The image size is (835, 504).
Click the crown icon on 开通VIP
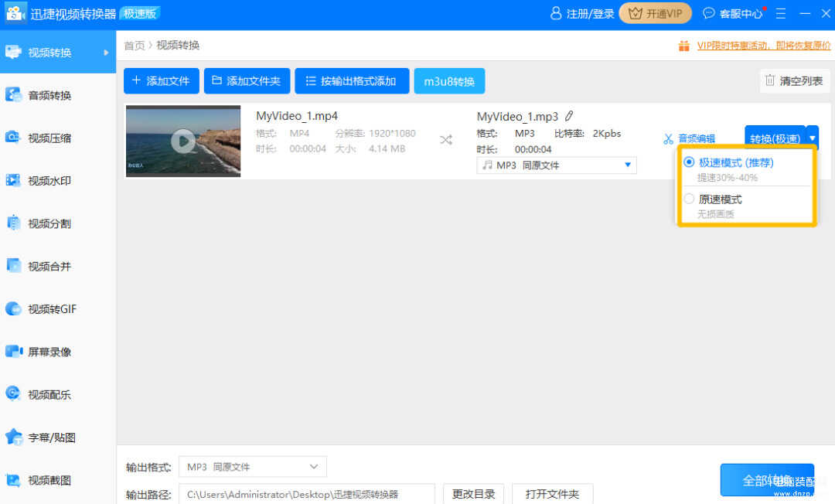pyautogui.click(x=635, y=13)
